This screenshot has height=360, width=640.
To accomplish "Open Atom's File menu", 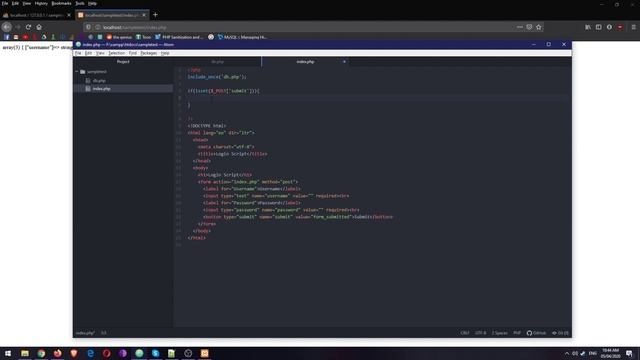I will coord(78,53).
